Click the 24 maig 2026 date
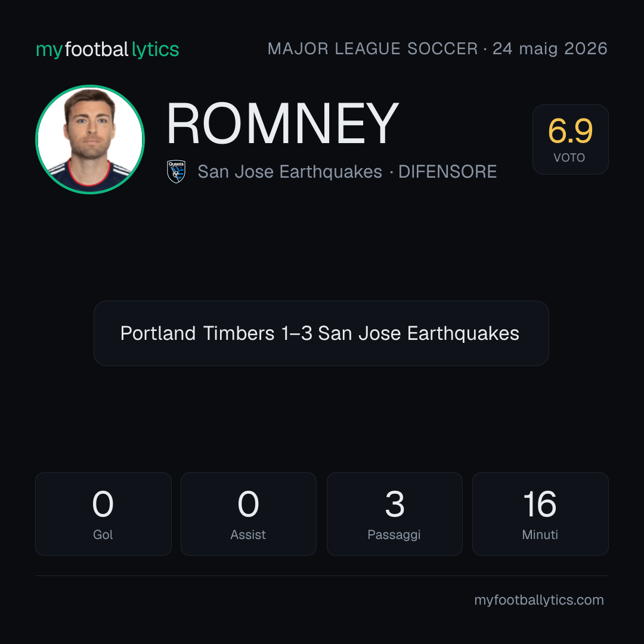The width and height of the screenshot is (644, 644). pyautogui.click(x=550, y=49)
